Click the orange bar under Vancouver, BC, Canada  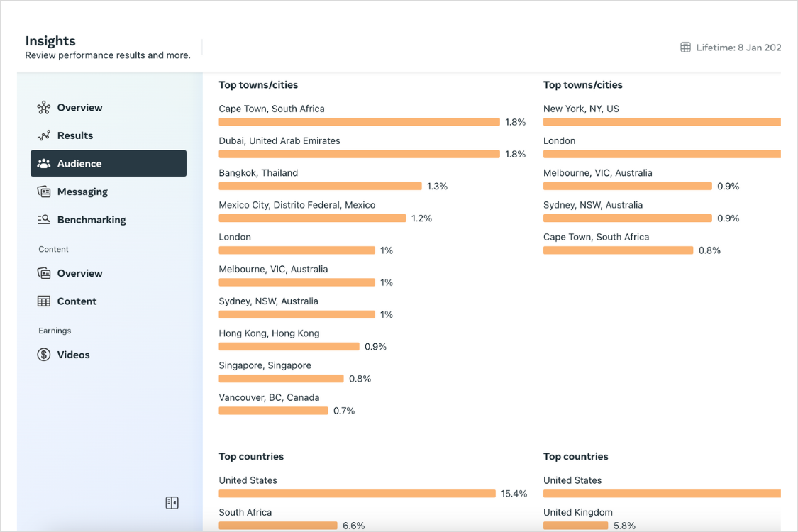click(x=273, y=410)
